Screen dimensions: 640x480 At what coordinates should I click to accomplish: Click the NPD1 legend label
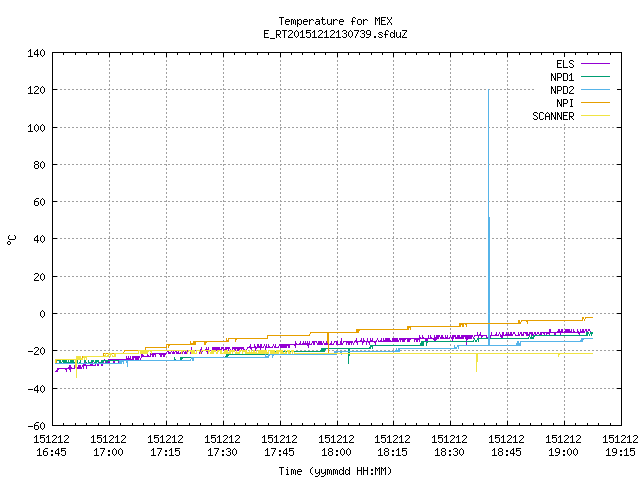562,77
